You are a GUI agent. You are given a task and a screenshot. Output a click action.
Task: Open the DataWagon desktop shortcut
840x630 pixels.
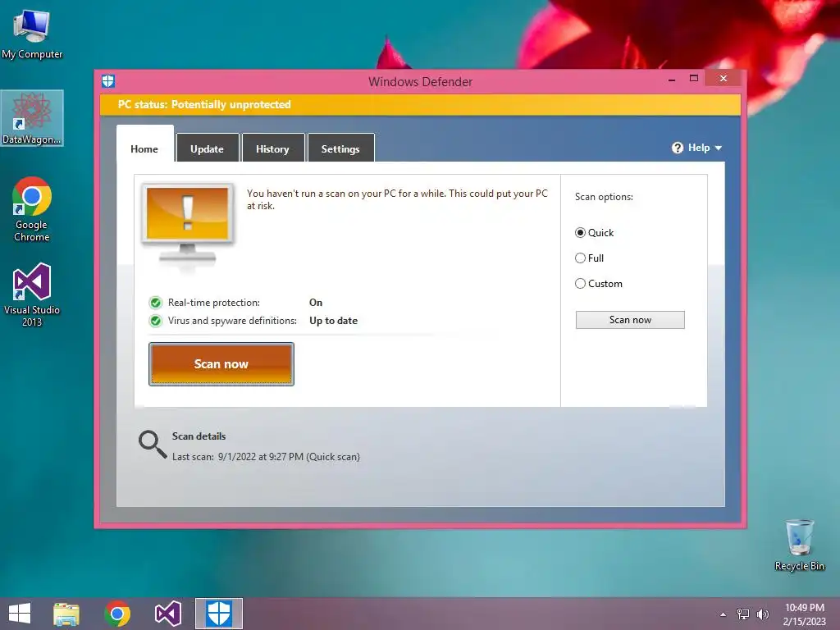pyautogui.click(x=32, y=118)
